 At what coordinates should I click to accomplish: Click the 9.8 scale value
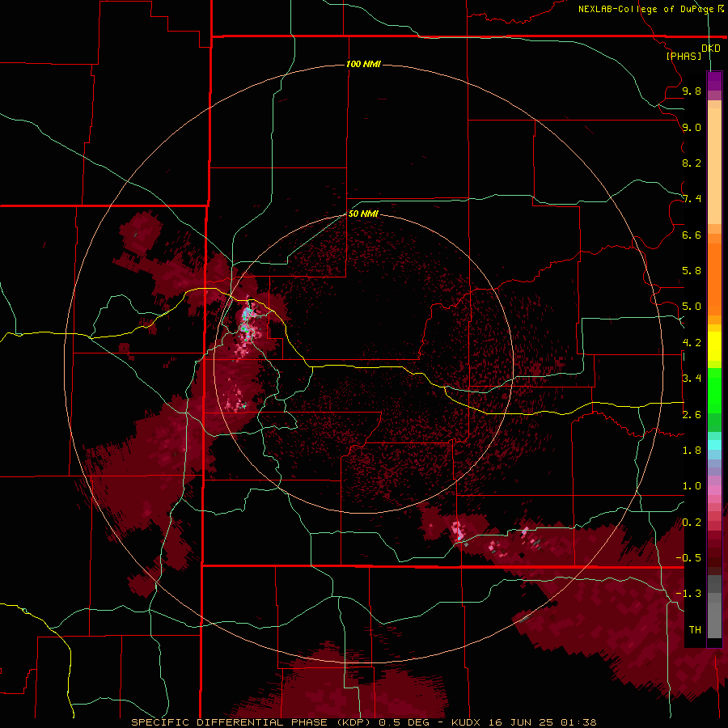692,91
